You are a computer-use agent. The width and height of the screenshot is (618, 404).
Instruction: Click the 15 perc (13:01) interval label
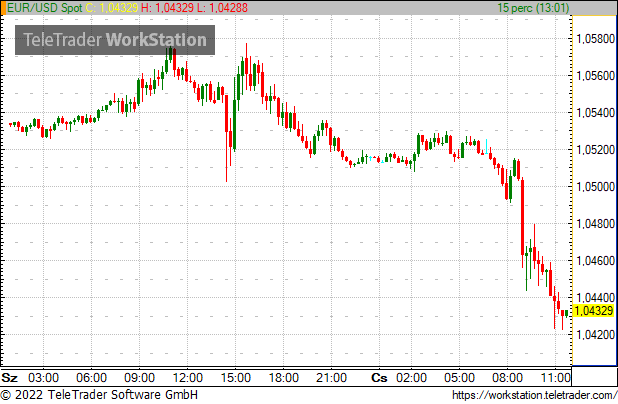tap(533, 7)
